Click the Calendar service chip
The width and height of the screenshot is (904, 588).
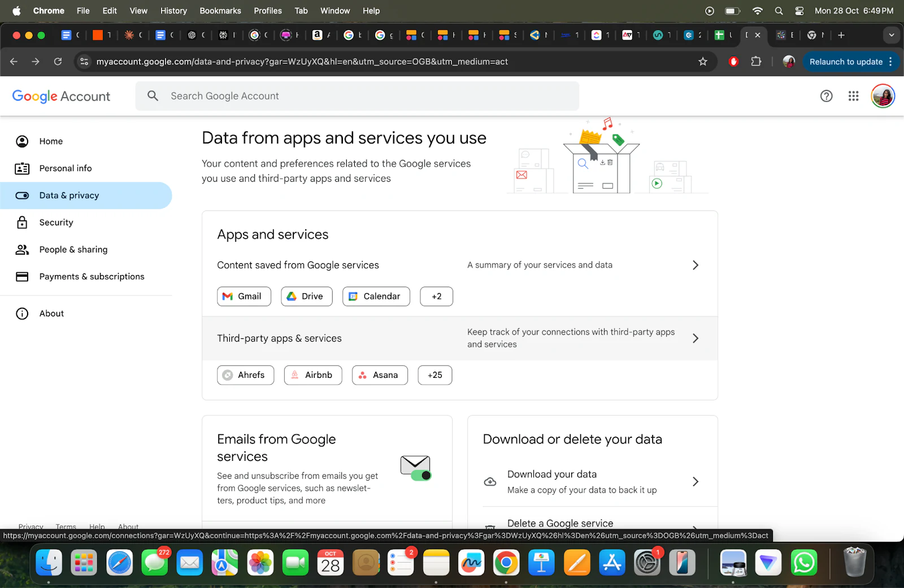tap(376, 297)
